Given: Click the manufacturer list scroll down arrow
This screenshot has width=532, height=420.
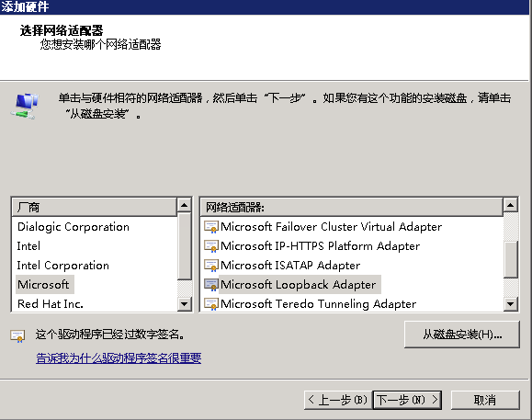Looking at the screenshot, I should coord(185,303).
